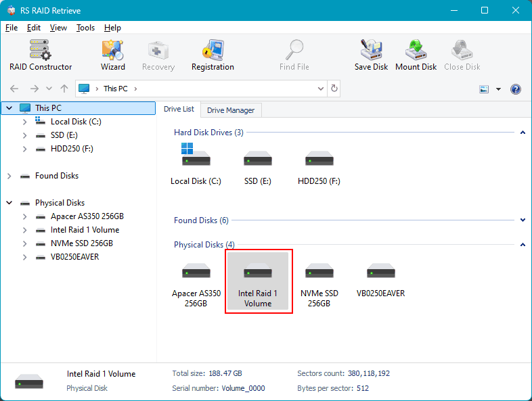
Task: Collapse the This PC tree node
Action: pyautogui.click(x=9, y=108)
